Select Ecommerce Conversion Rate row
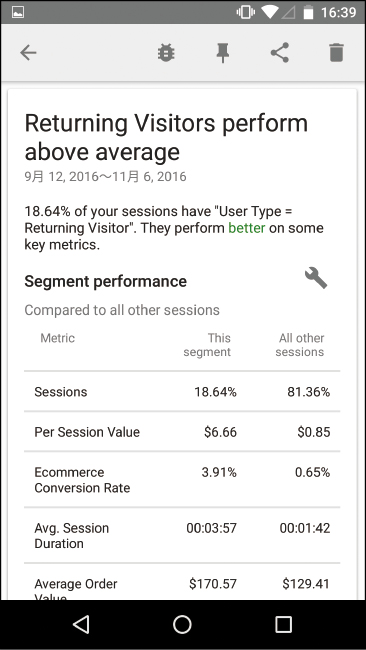366x650 pixels. pyautogui.click(x=182, y=479)
